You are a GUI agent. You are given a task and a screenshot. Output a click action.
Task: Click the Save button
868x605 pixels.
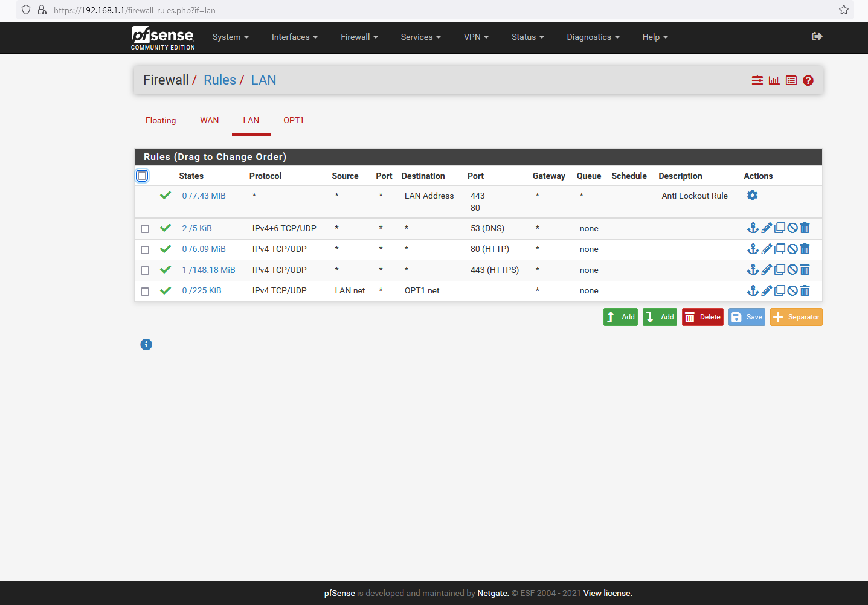click(747, 317)
